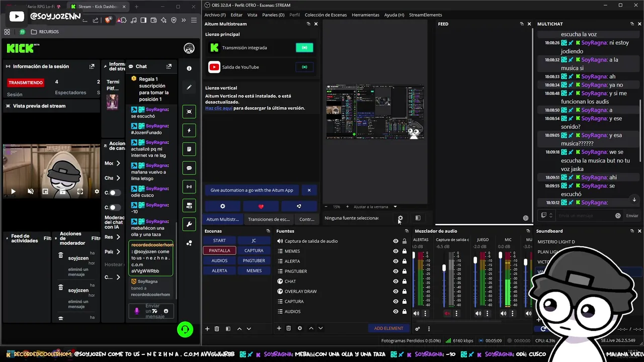Unlock the CAPTURA source lock
The image size is (644, 362).
coord(404,302)
